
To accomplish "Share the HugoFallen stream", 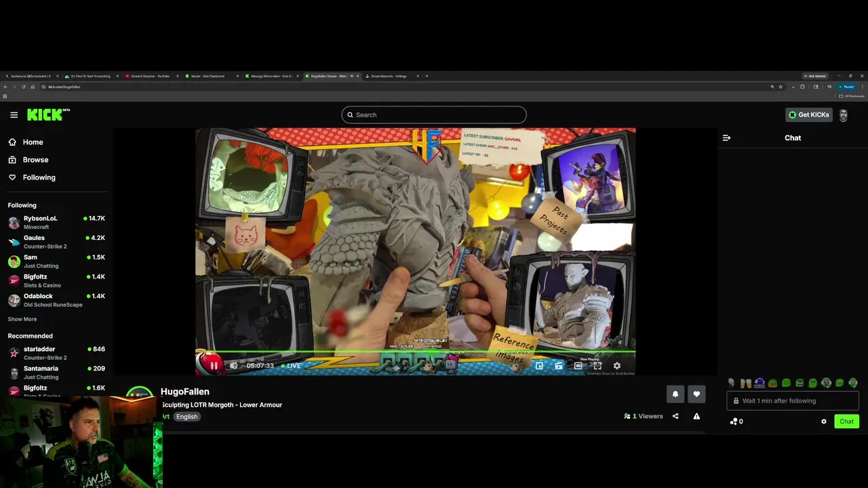I will tap(675, 416).
